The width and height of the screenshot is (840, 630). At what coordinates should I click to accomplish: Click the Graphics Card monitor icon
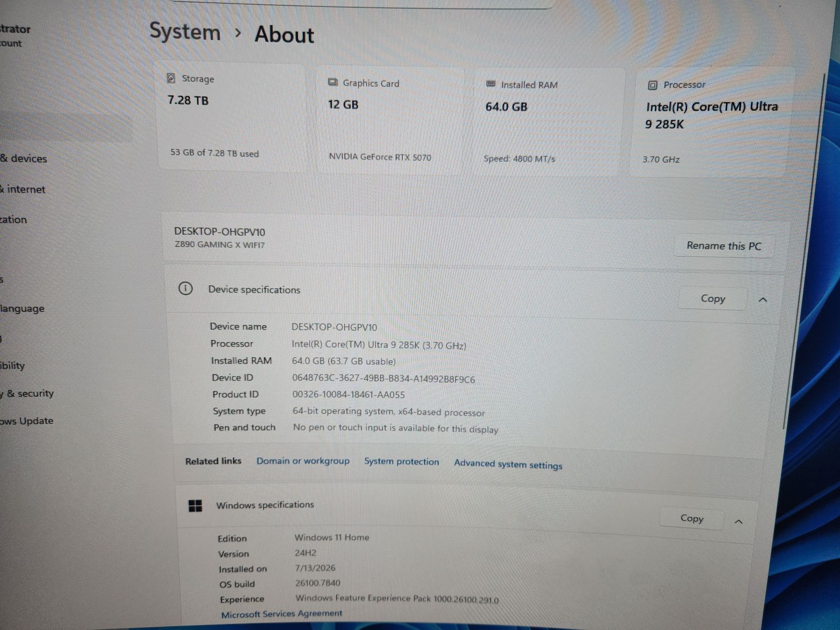[x=333, y=82]
